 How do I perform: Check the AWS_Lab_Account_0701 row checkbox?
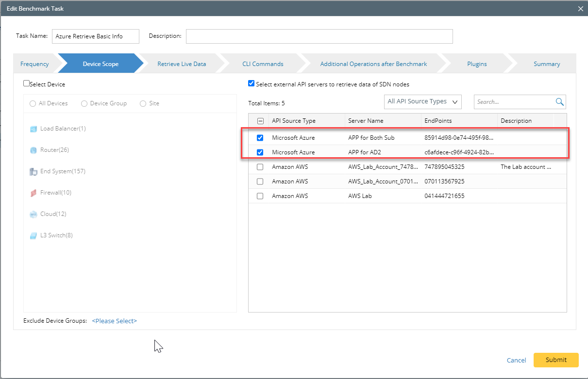[x=260, y=181]
